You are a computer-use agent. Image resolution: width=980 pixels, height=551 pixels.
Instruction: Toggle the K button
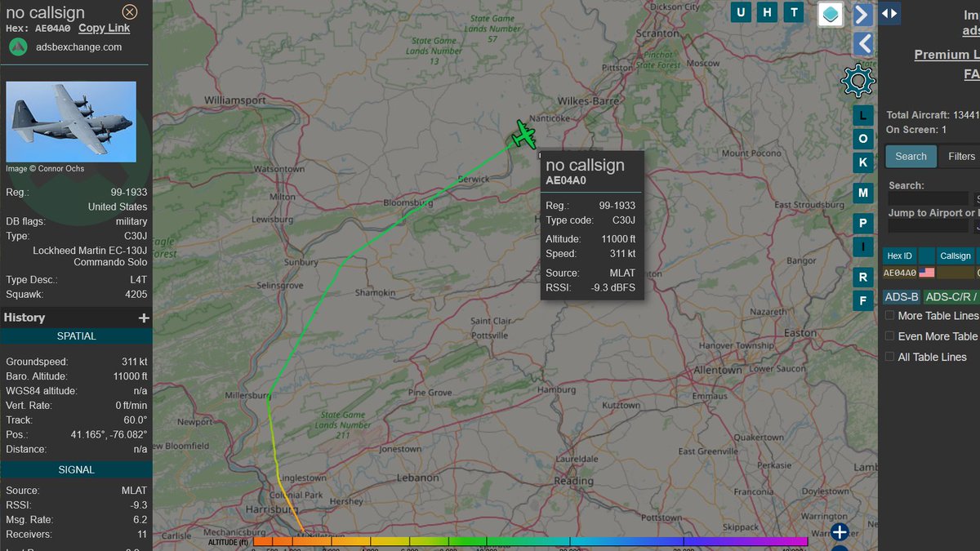[862, 162]
